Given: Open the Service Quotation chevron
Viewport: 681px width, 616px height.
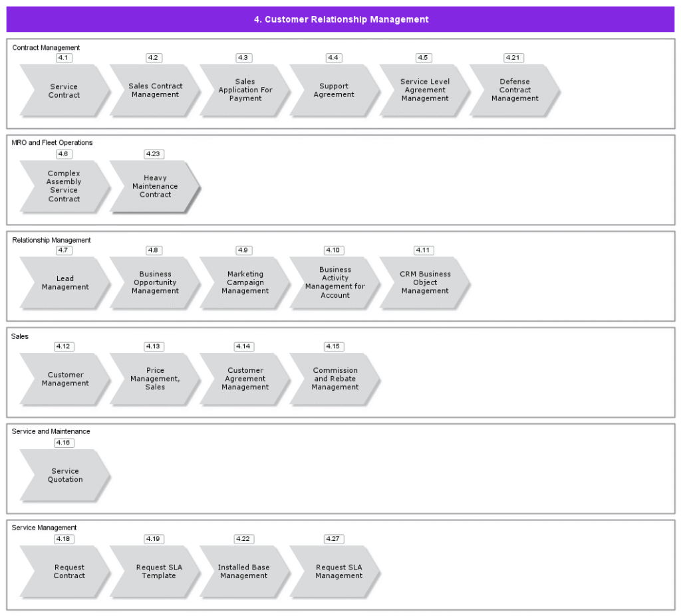Looking at the screenshot, I should click(64, 476).
